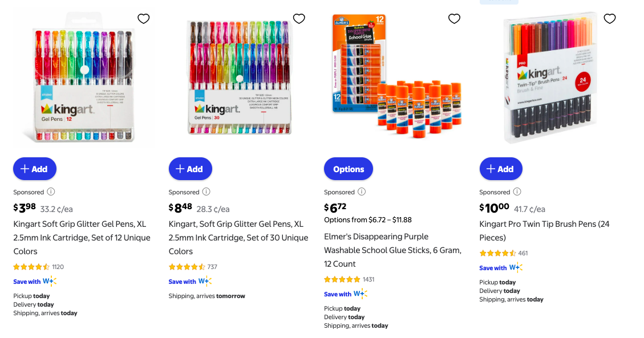Viewport: 644px width, 338px height.
Task: Open Sponsored info icon for 12-color gel pens
Action: pyautogui.click(x=51, y=192)
